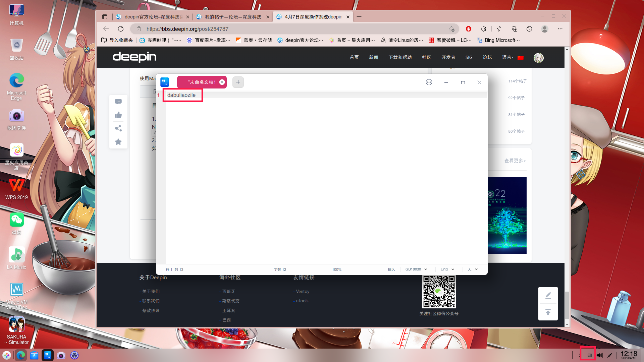Image resolution: width=644 pixels, height=362 pixels.
Task: Click the pencil edit icon at bottom right
Action: coord(548,295)
